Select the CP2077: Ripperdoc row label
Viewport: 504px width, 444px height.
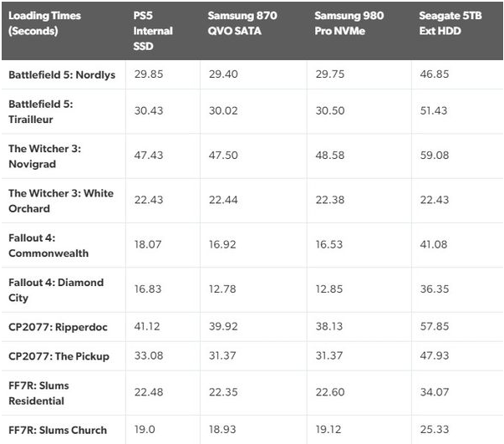point(58,327)
